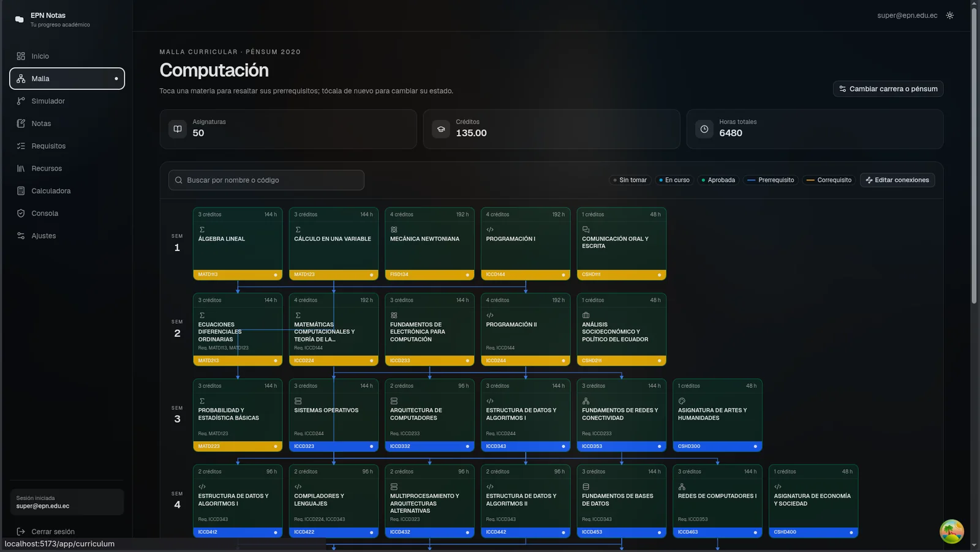
Task: Click the Ajustes sliders icon
Action: pos(21,236)
